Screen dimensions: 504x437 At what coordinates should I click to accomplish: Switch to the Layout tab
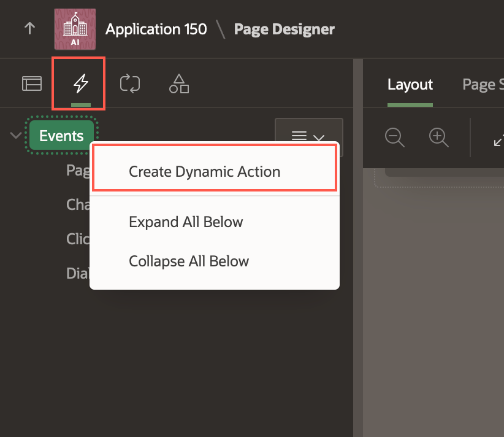410,85
